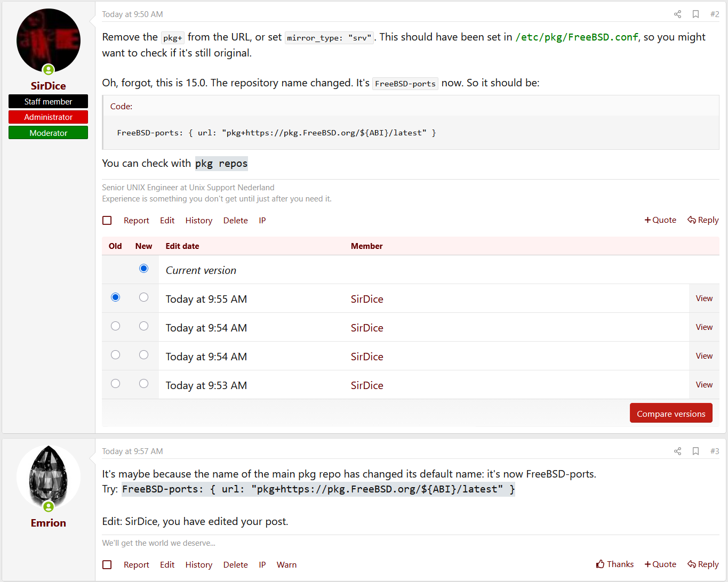
Task: Click the share icon on post #3
Action: tap(677, 451)
